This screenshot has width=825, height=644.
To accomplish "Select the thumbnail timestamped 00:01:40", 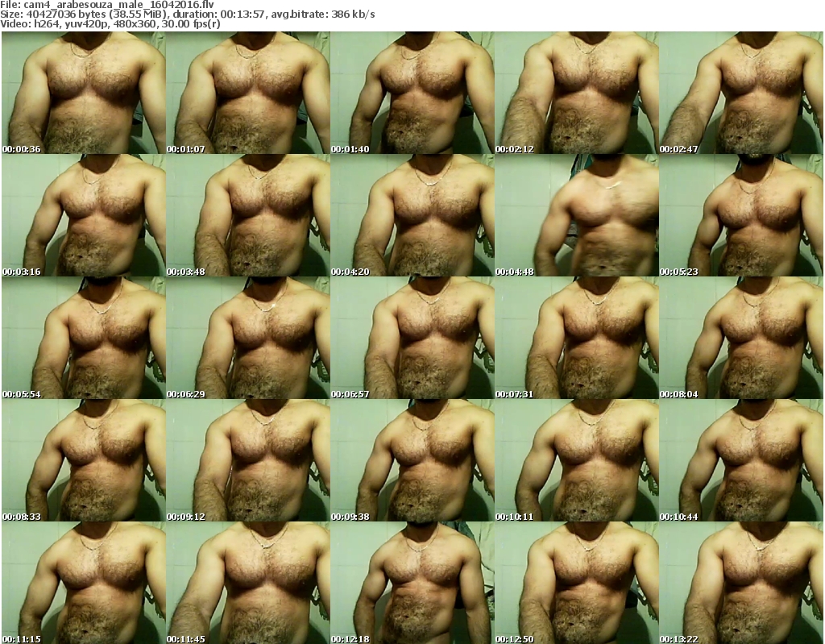I will point(412,93).
